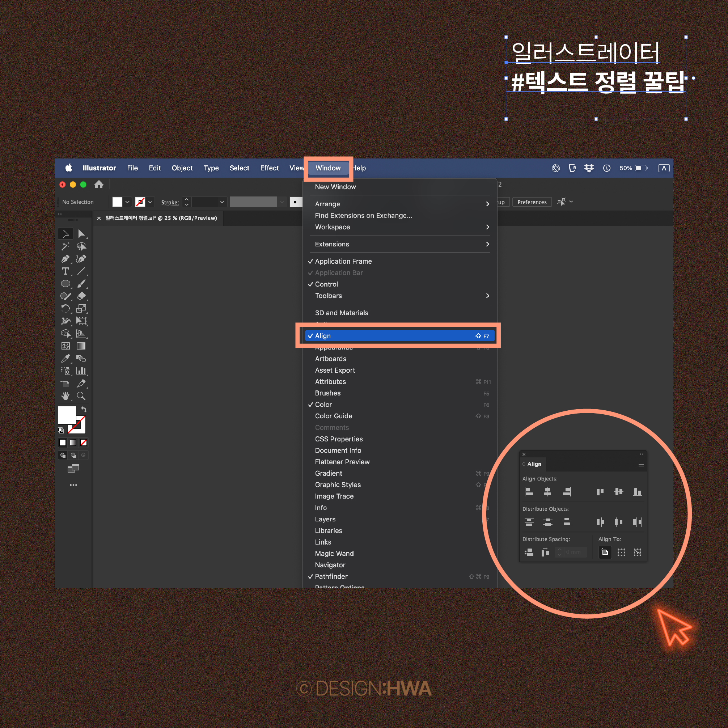Open the Object menu
The image size is (728, 728).
(182, 168)
